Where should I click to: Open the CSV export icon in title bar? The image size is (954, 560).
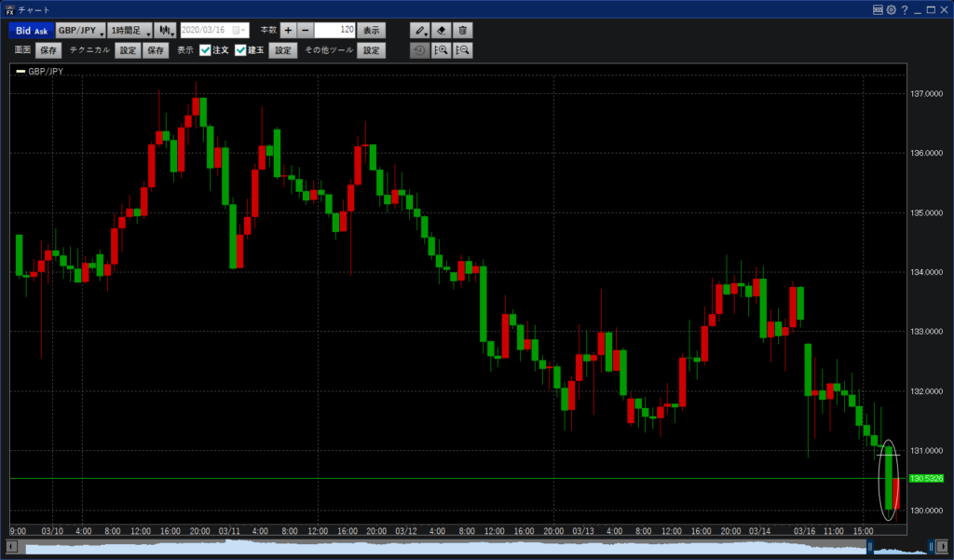point(877,9)
